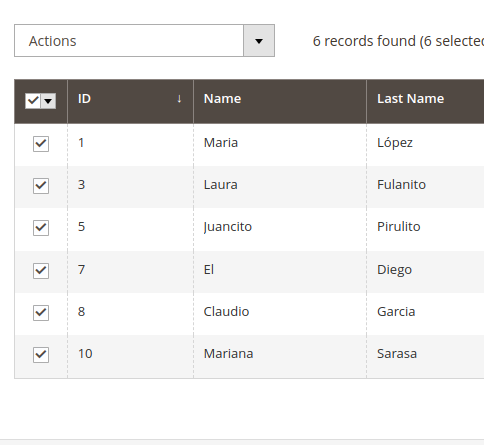
Task: Click the last name López
Action: coord(395,143)
